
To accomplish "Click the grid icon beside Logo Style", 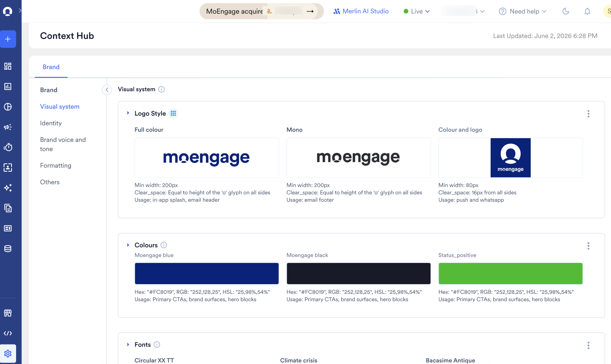I will coord(173,113).
